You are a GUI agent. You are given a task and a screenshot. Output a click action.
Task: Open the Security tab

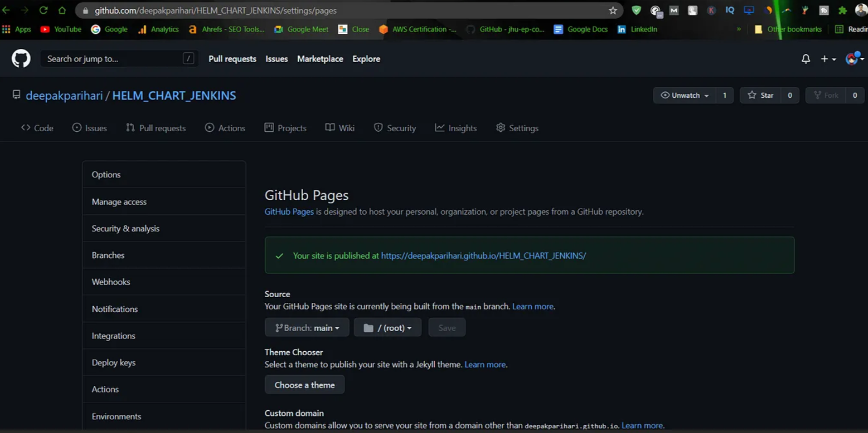tap(395, 128)
